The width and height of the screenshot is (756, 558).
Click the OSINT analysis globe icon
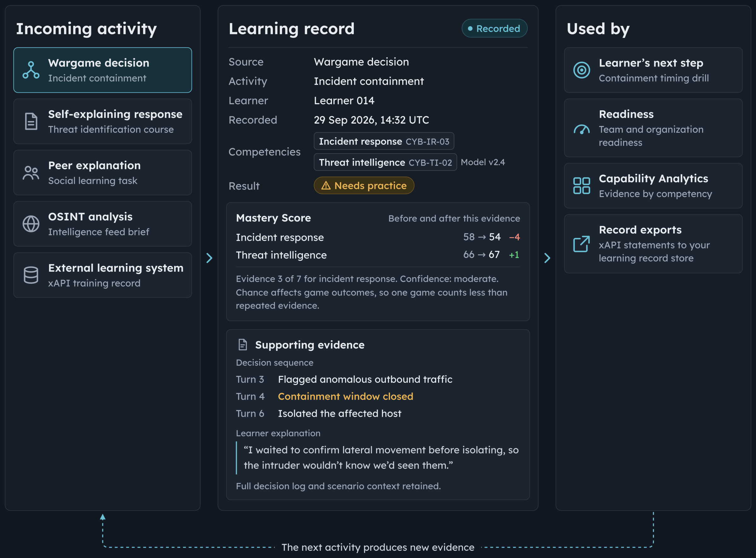click(31, 224)
